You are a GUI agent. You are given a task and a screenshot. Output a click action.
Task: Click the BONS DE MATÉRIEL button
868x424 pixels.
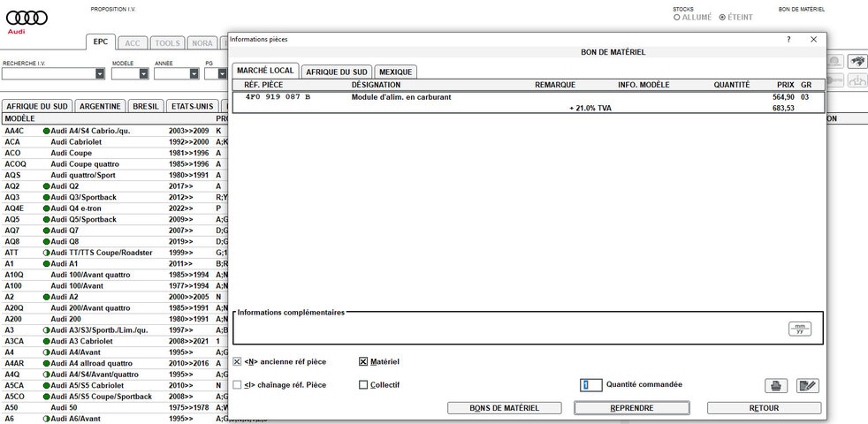tap(505, 408)
